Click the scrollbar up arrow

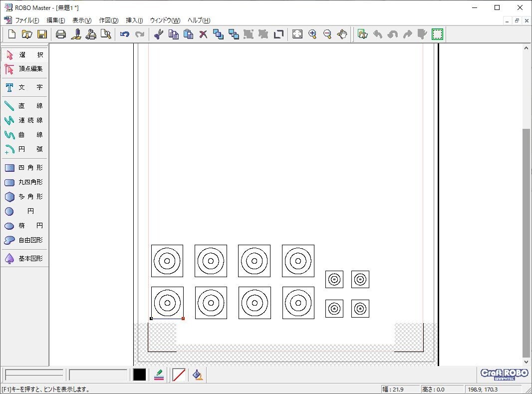click(526, 48)
